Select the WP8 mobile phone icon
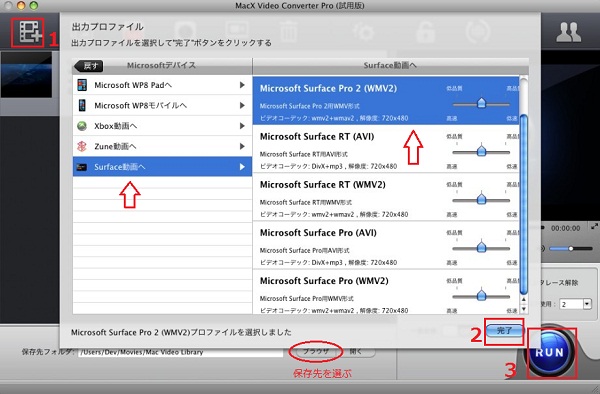600x394 pixels. [82, 105]
